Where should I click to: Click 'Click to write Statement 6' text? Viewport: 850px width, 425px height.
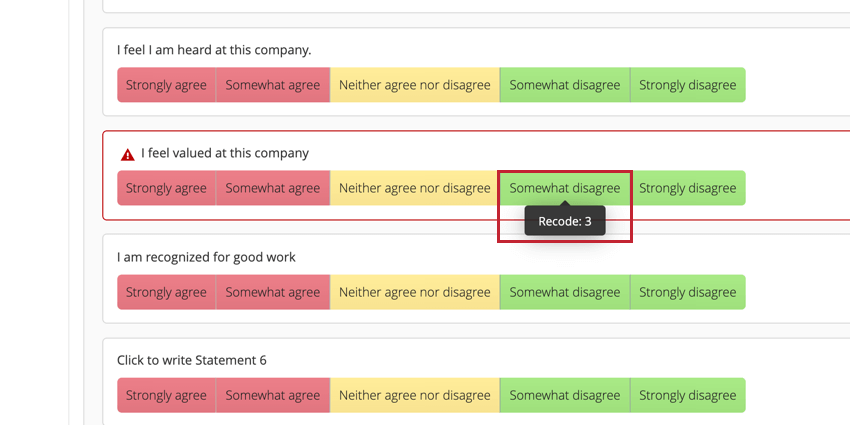pyautogui.click(x=192, y=360)
